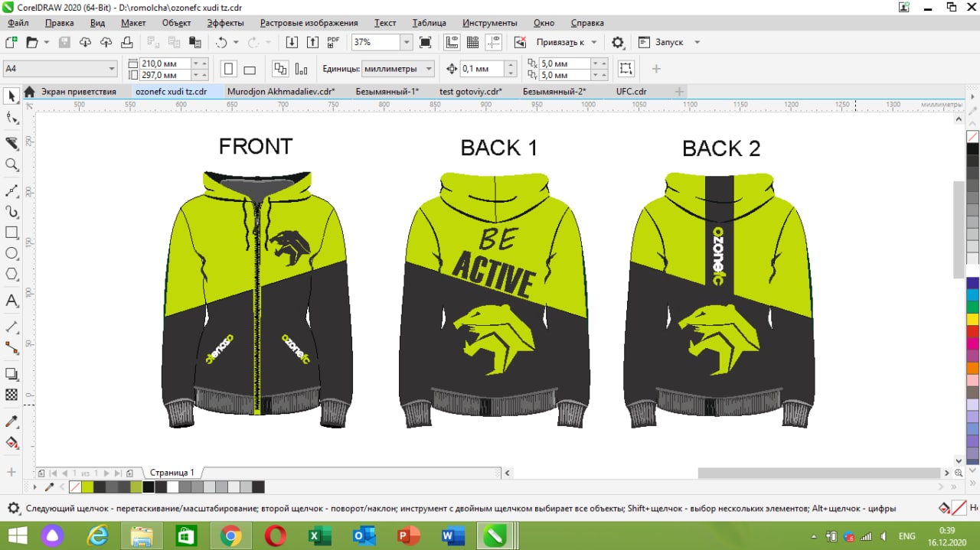Screen dimensions: 980x550
Task: Select the Connector tool
Action: coord(11,347)
